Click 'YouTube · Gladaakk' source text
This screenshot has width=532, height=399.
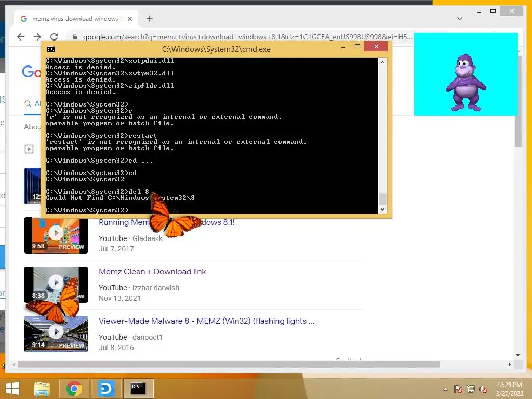130,238
